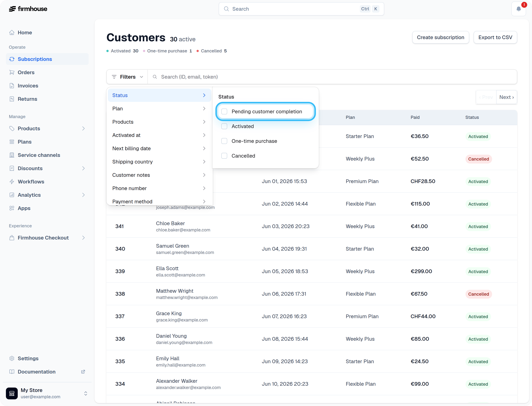This screenshot has height=406, width=532.
Task: Click the Analytics chart icon
Action: [x=12, y=195]
